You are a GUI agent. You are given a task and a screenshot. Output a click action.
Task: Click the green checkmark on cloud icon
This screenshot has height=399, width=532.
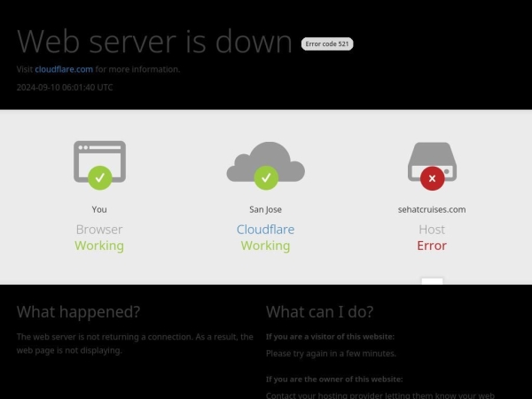pos(266,178)
